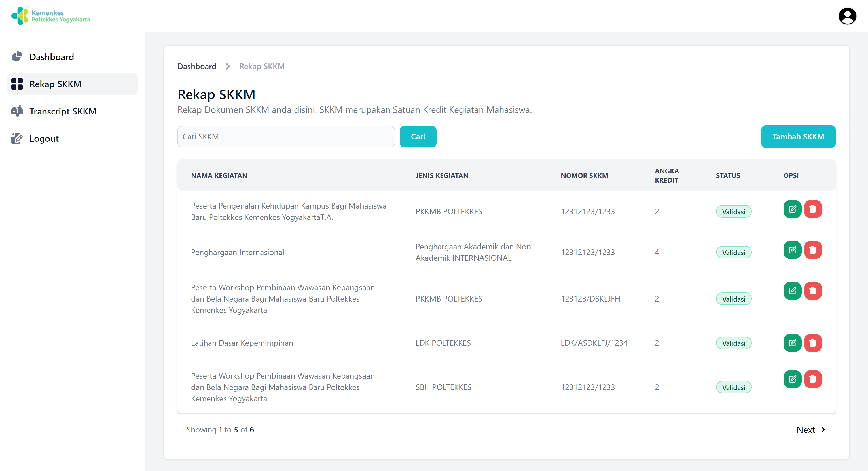Image resolution: width=868 pixels, height=471 pixels.
Task: Go to Next page of results
Action: [x=810, y=430]
